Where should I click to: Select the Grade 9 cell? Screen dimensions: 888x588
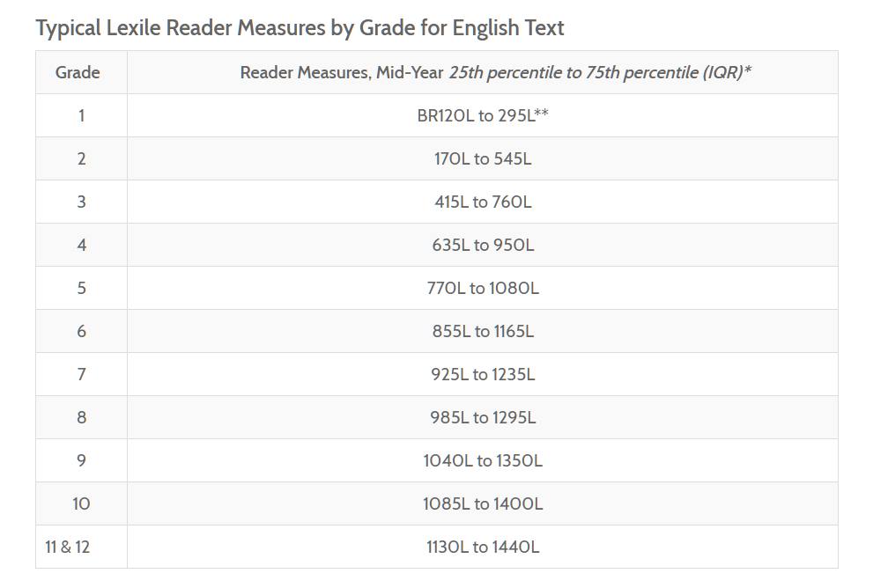tap(82, 460)
